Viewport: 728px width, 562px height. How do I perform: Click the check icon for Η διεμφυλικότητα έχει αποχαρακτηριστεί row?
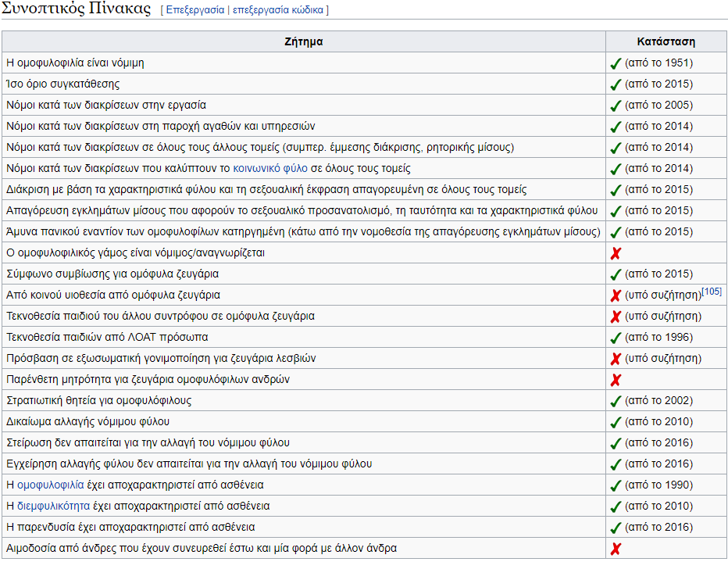(616, 507)
